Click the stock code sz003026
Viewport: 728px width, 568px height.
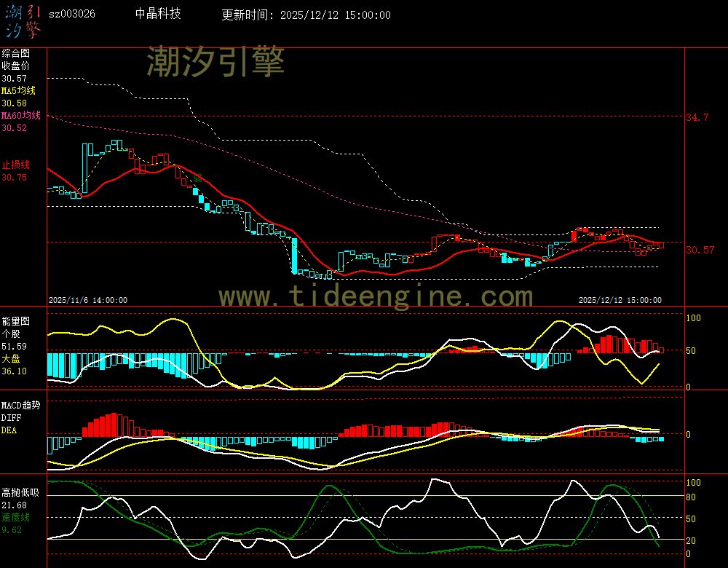pyautogui.click(x=71, y=14)
